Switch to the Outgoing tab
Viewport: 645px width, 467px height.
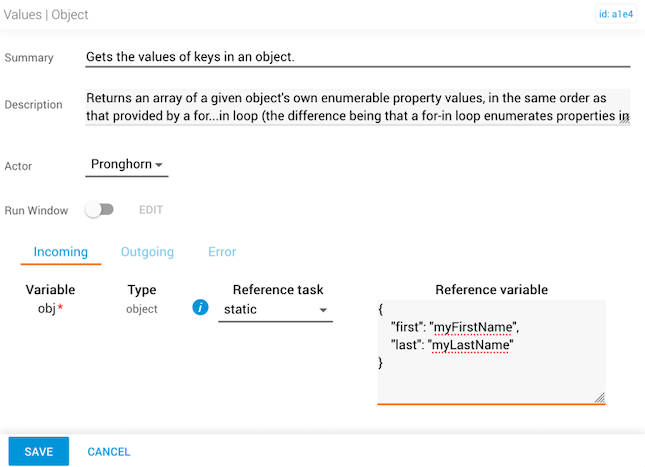(x=147, y=252)
